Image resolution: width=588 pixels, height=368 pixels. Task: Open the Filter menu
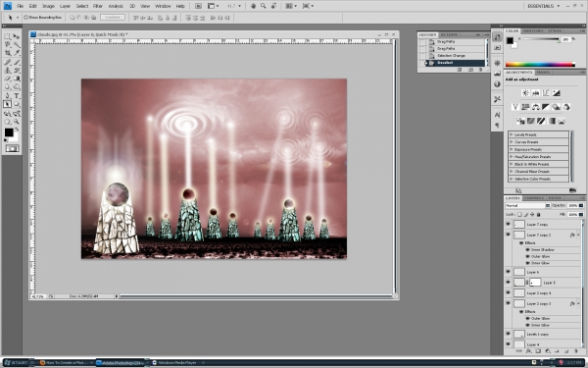tap(97, 6)
